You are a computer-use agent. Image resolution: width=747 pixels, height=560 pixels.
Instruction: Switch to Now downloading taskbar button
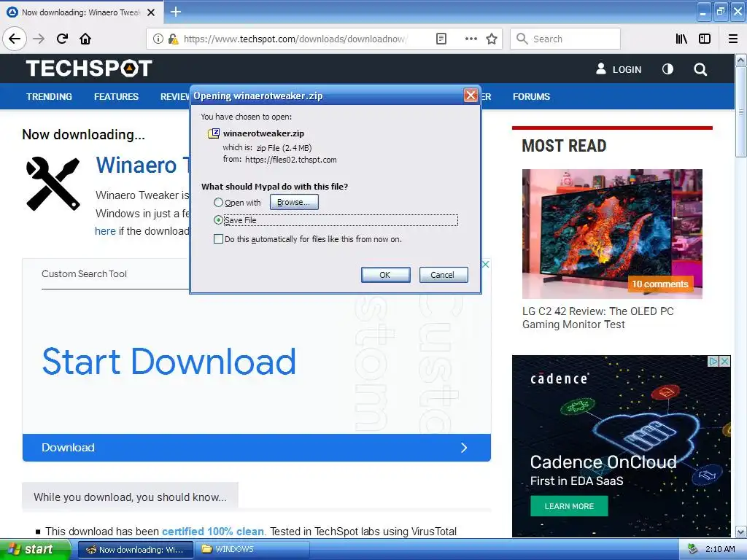click(135, 550)
